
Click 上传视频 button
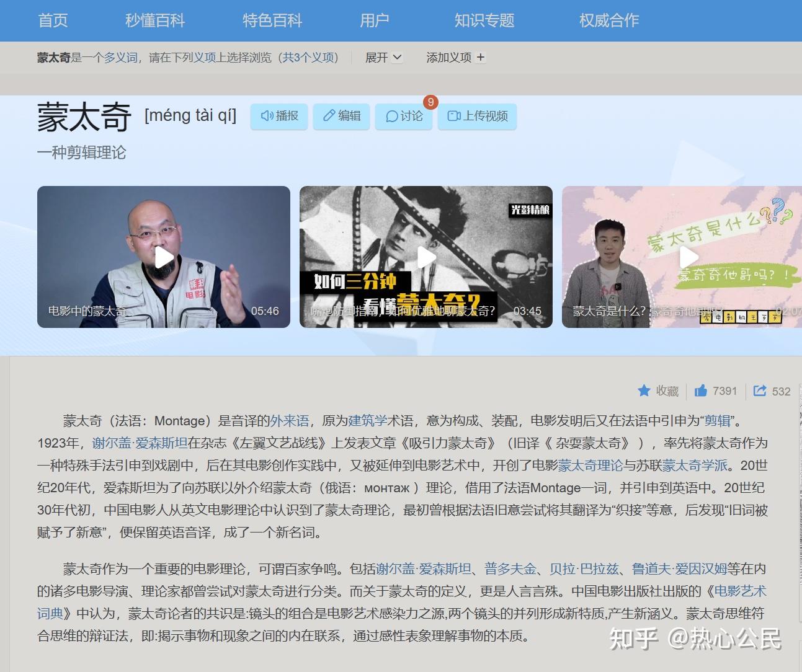pyautogui.click(x=477, y=116)
